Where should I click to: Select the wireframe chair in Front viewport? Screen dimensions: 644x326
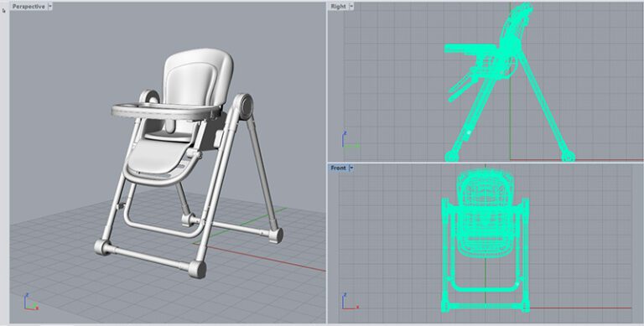[485, 241]
